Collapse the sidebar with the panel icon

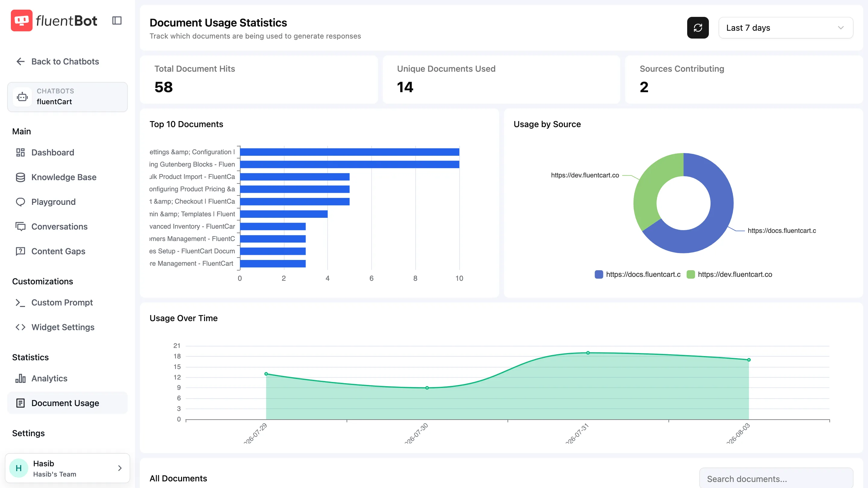(x=117, y=20)
